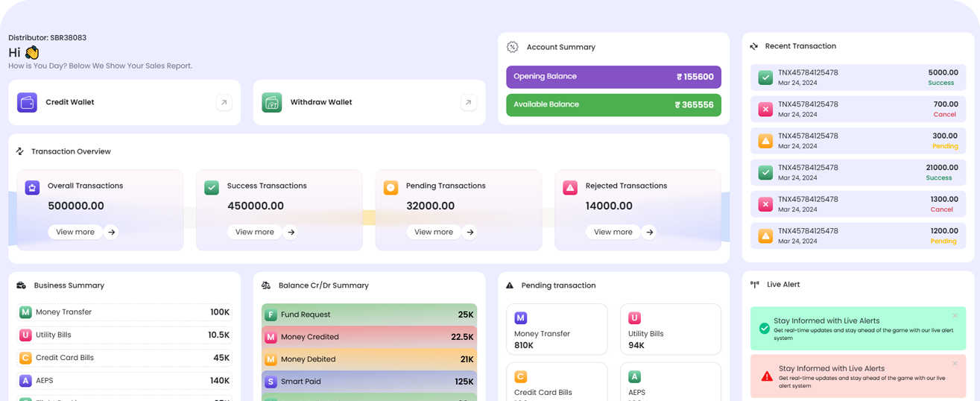
Task: Click the Opening Balance purple bar
Action: tap(613, 77)
